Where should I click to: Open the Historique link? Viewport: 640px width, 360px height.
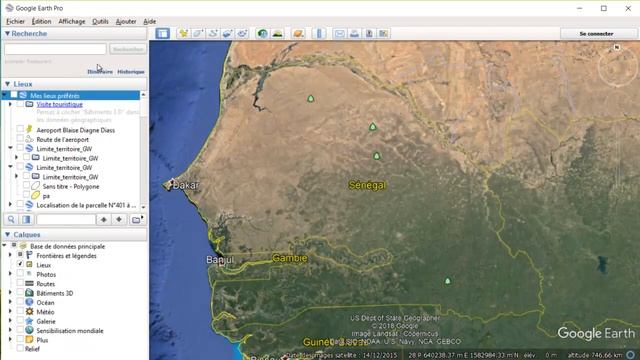[131, 71]
